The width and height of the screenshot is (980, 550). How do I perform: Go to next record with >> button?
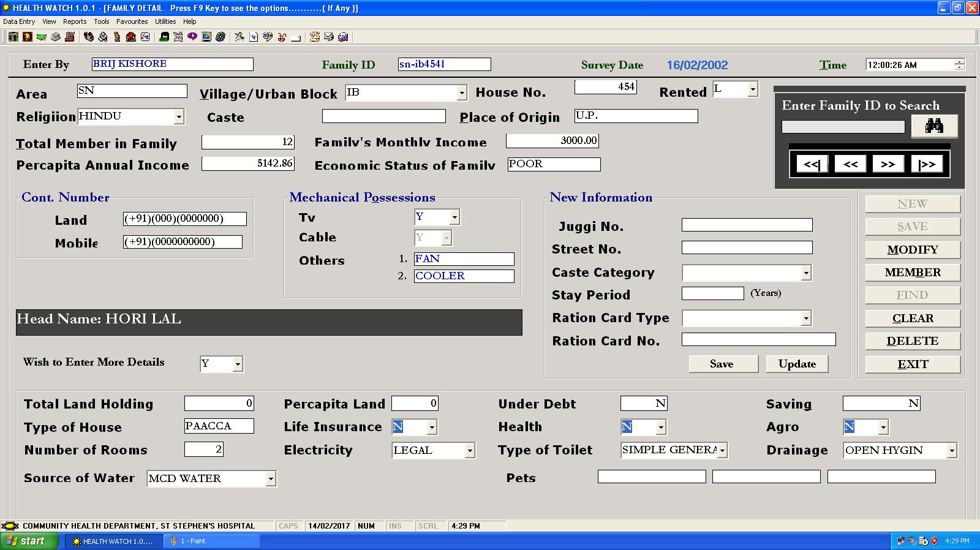click(x=888, y=164)
